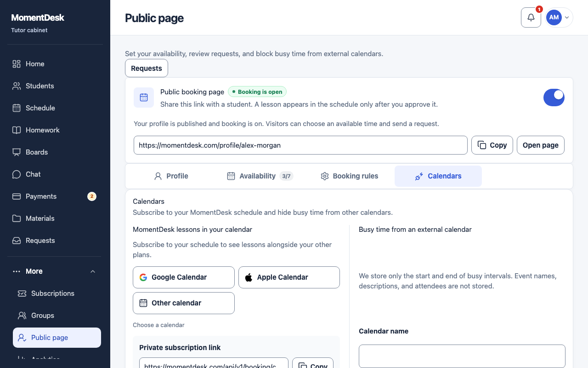
Task: Copy the public profile link
Action: pos(492,145)
